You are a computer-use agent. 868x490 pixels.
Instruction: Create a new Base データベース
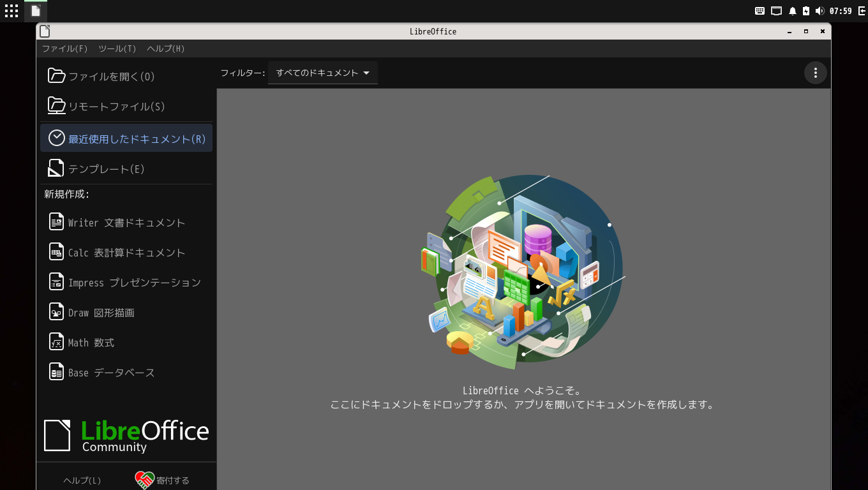coord(126,372)
